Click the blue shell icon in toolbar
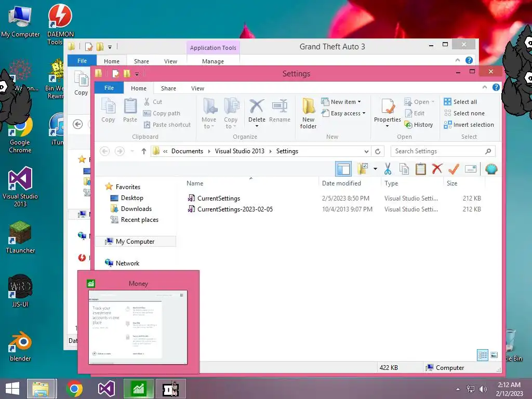The image size is (532, 399). 491,169
